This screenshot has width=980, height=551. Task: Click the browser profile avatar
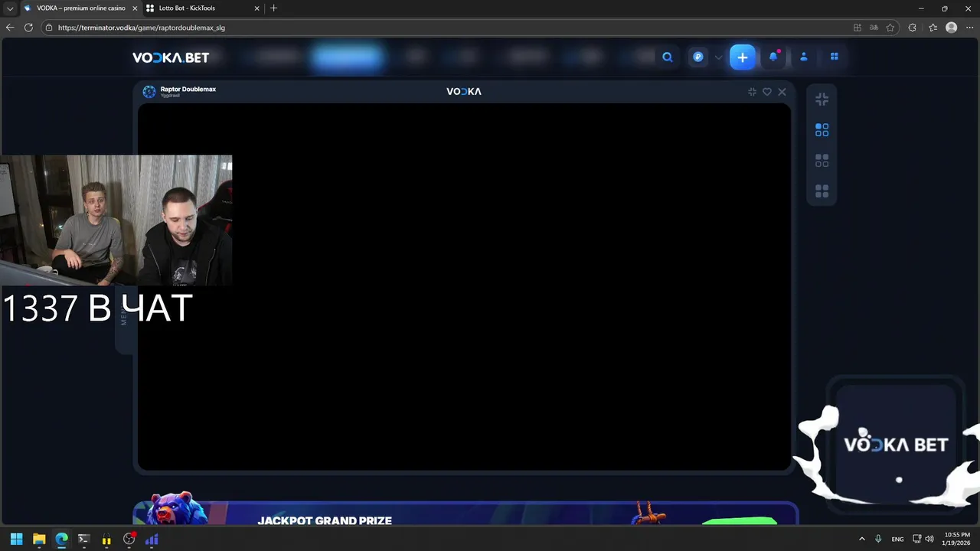point(951,28)
